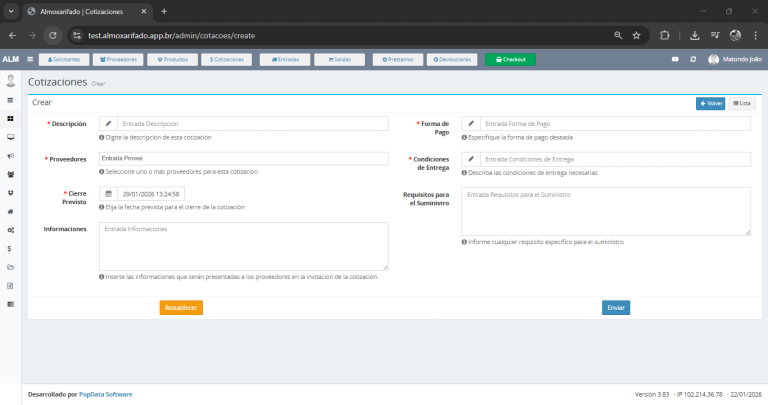The width and height of the screenshot is (768, 405).
Task: Bookmark this page with the star icon
Action: (x=636, y=34)
